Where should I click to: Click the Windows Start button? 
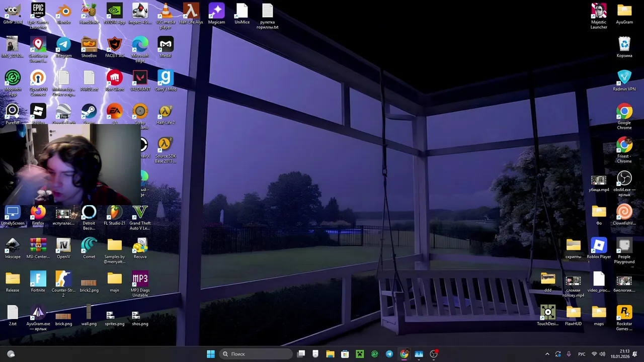pyautogui.click(x=211, y=354)
